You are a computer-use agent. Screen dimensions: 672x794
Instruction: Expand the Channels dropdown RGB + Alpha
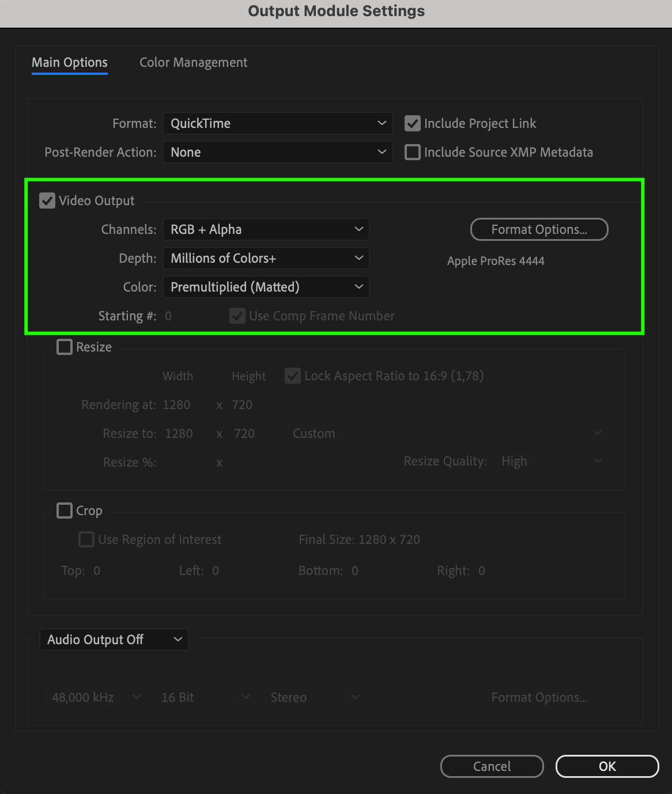tap(266, 229)
